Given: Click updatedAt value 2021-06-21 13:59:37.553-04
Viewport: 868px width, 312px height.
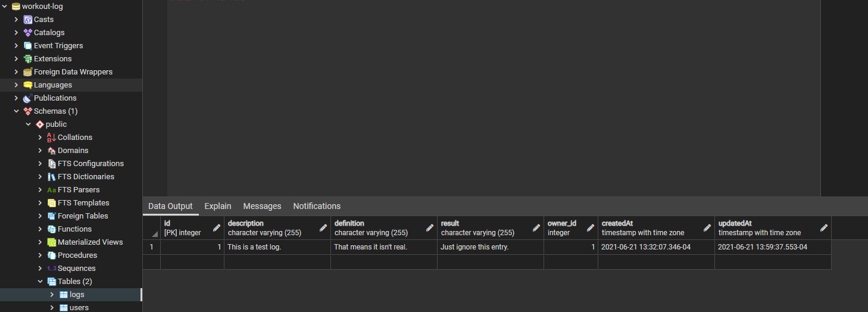Looking at the screenshot, I should point(773,247).
